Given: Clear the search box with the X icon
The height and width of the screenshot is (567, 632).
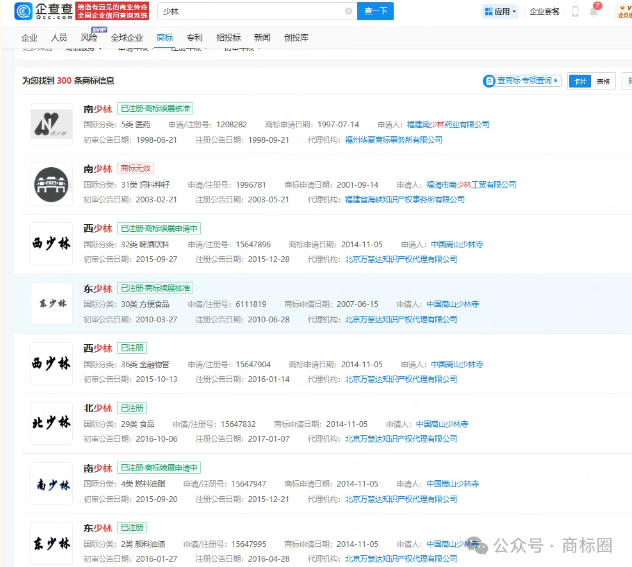Looking at the screenshot, I should (x=348, y=11).
